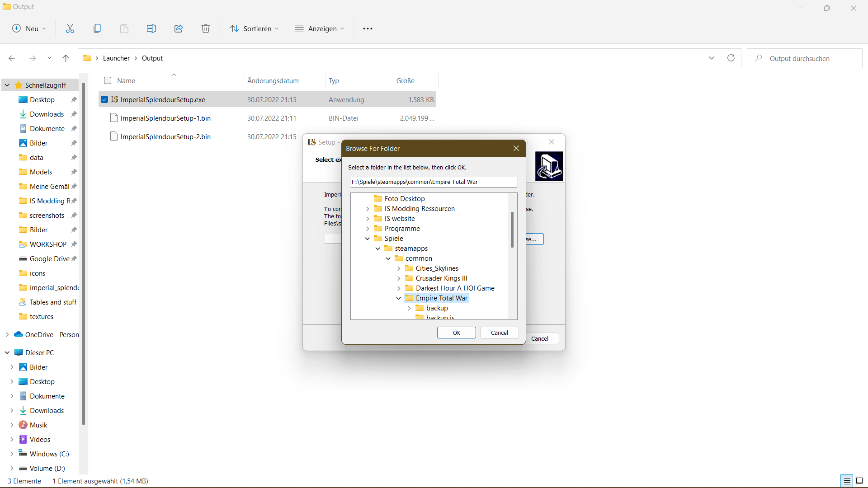Collapse the Spiele folder node
This screenshot has height=488, width=868.
point(367,239)
